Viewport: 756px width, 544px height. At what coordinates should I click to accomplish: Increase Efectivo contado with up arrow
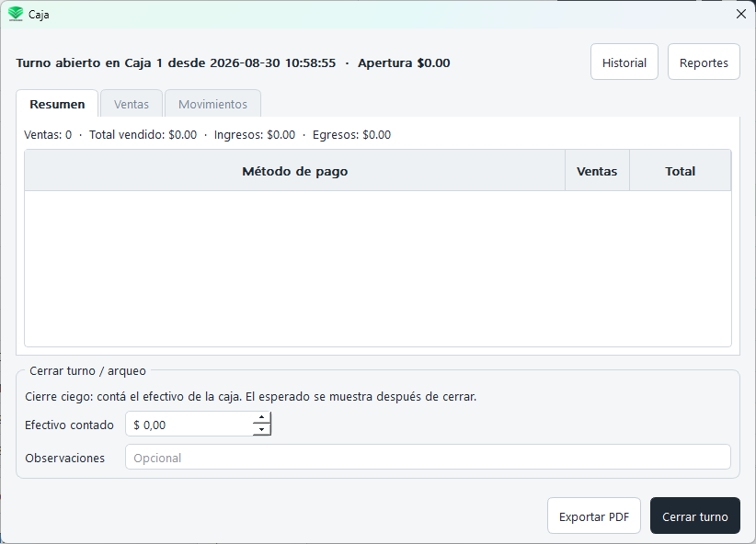(261, 418)
